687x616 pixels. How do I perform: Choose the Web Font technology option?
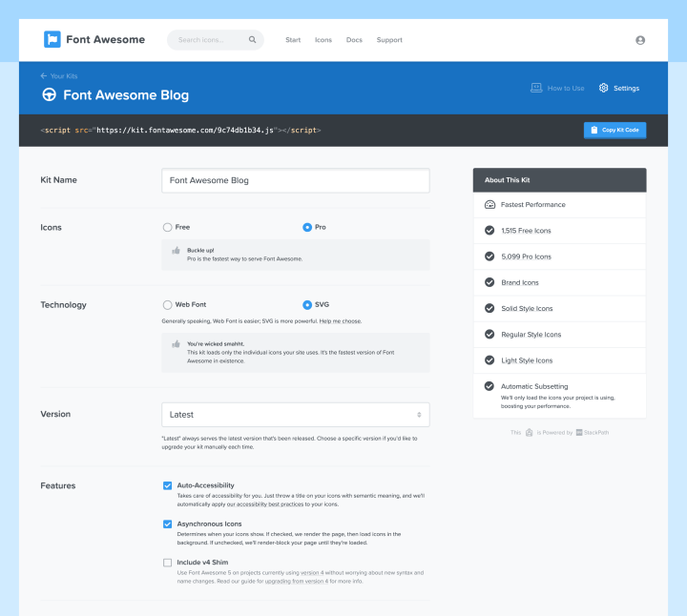167,305
